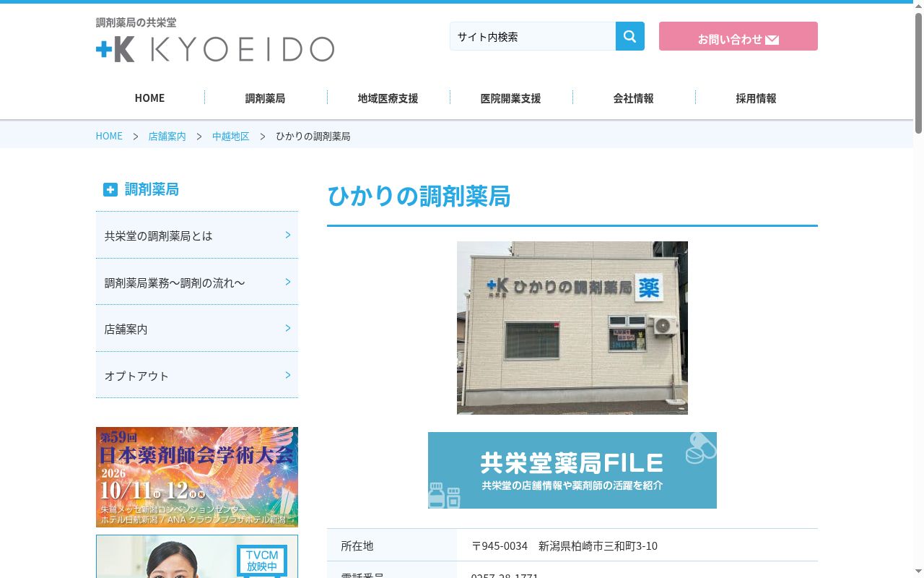Image resolution: width=924 pixels, height=578 pixels.
Task: Click the envelope icon on contact button
Action: 772,40
